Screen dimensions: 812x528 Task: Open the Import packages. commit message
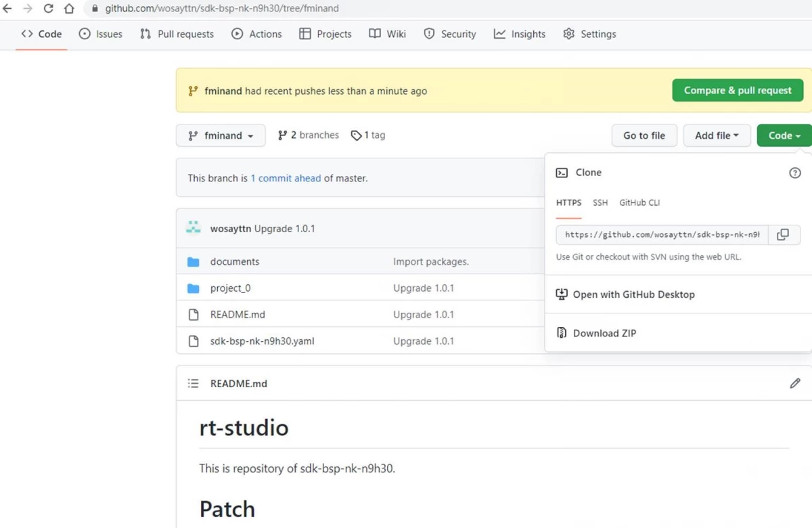[431, 261]
